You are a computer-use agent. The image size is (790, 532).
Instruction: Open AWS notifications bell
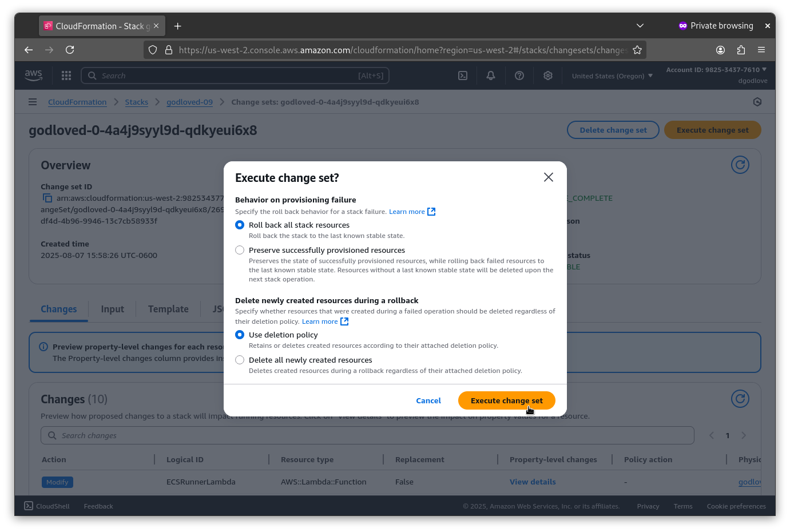pos(490,75)
